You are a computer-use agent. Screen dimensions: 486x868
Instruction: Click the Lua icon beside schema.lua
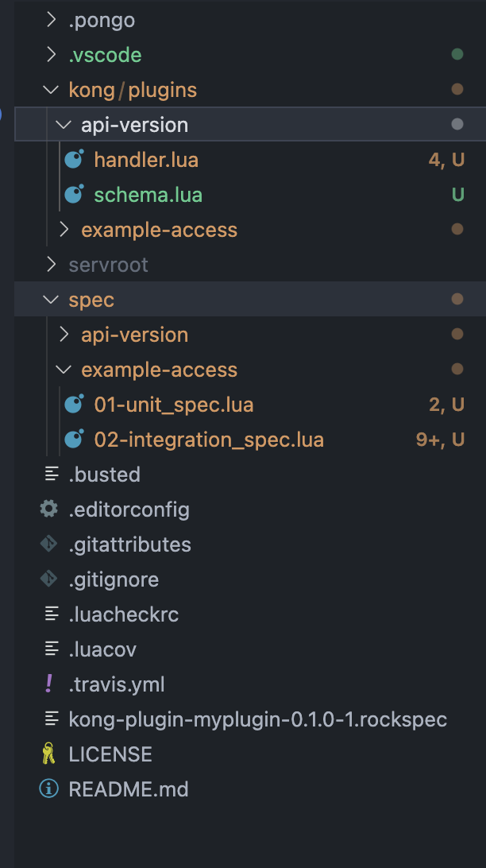point(75,194)
